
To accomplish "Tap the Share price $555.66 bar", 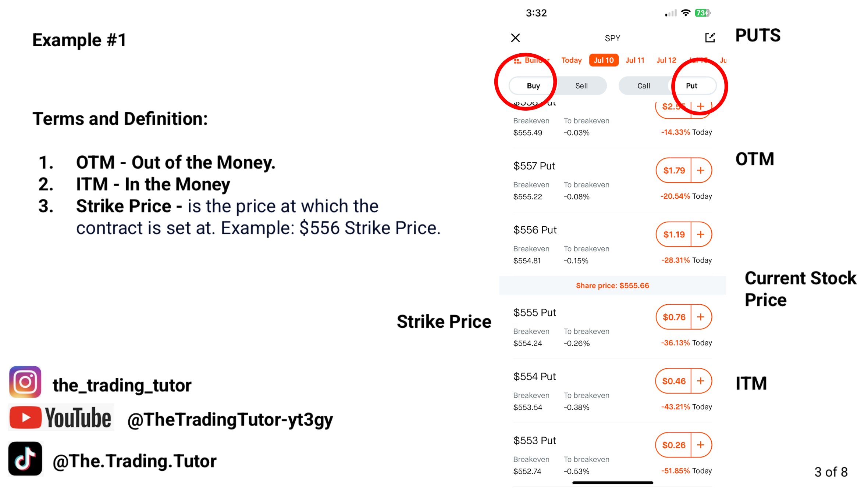I will [x=612, y=286].
